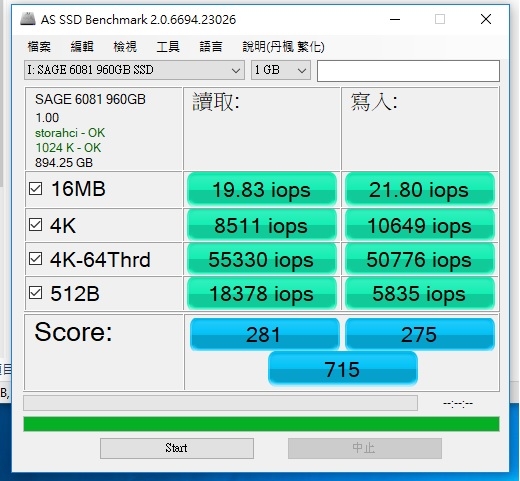Image resolution: width=520 pixels, height=481 pixels.
Task: Click the storahci - OK driver status
Action: click(70, 133)
